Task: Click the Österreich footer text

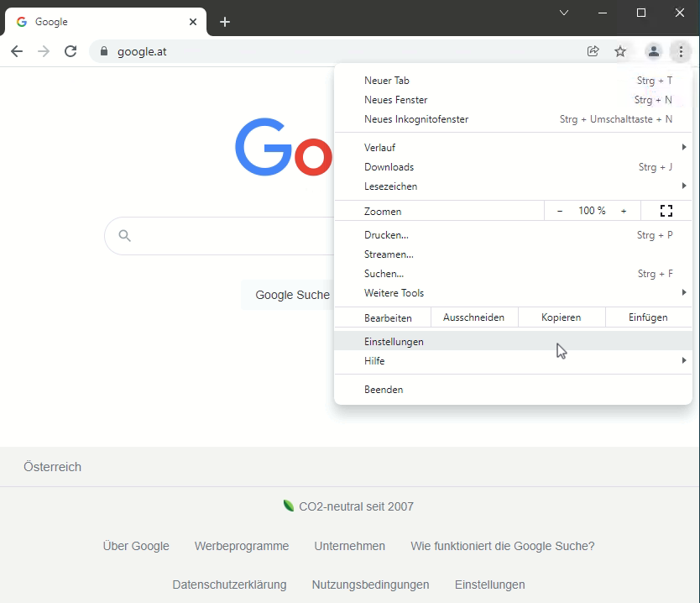Action: pyautogui.click(x=53, y=467)
